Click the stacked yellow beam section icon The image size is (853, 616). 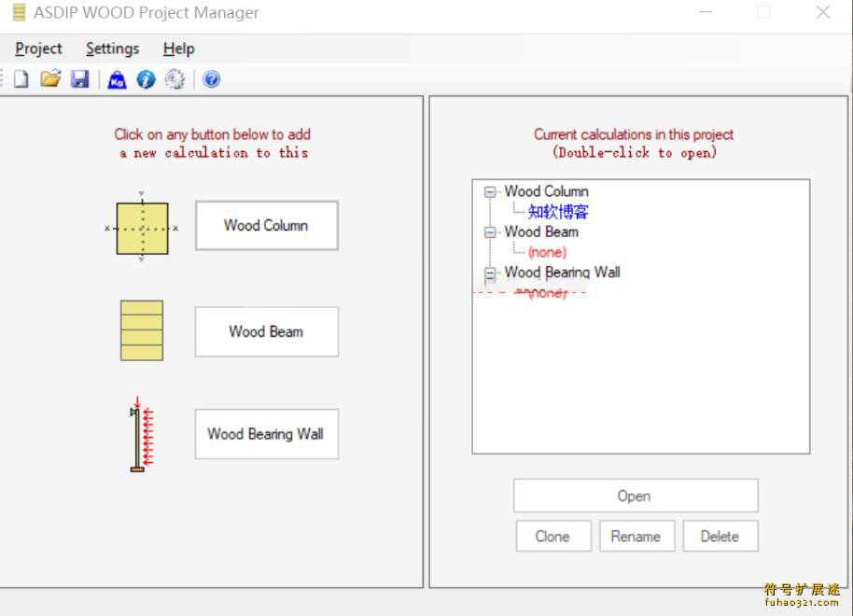tap(142, 330)
